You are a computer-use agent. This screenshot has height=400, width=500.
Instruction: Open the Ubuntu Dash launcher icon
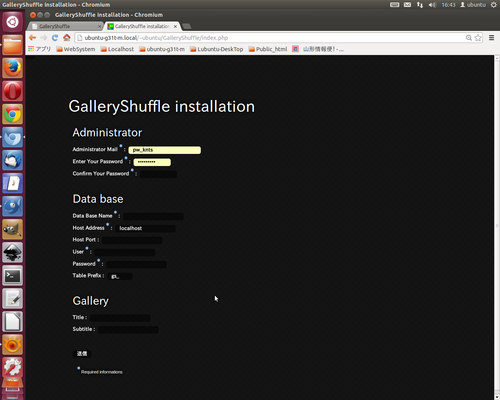pyautogui.click(x=13, y=22)
